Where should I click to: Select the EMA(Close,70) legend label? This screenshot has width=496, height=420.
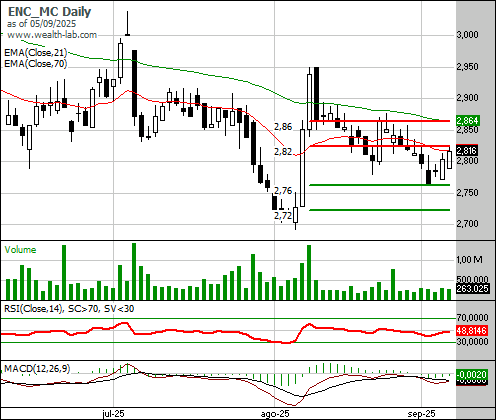pyautogui.click(x=36, y=63)
